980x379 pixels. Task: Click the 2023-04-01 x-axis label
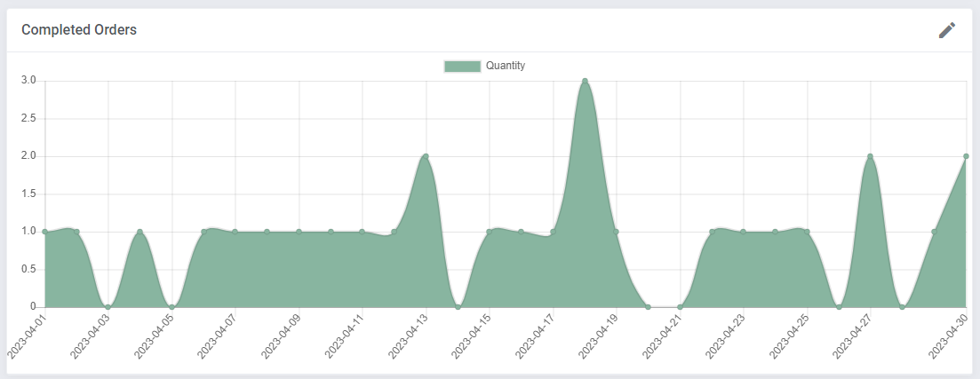(28, 336)
